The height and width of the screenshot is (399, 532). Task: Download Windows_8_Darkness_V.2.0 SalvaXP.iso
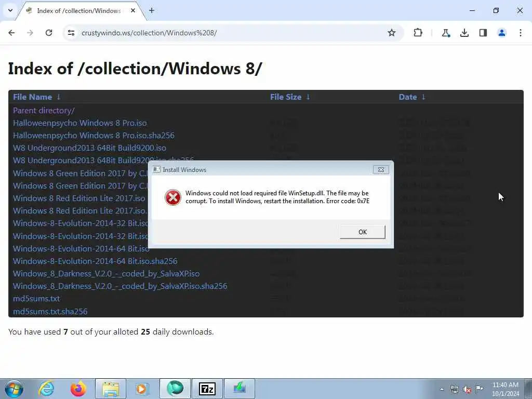coord(106,274)
